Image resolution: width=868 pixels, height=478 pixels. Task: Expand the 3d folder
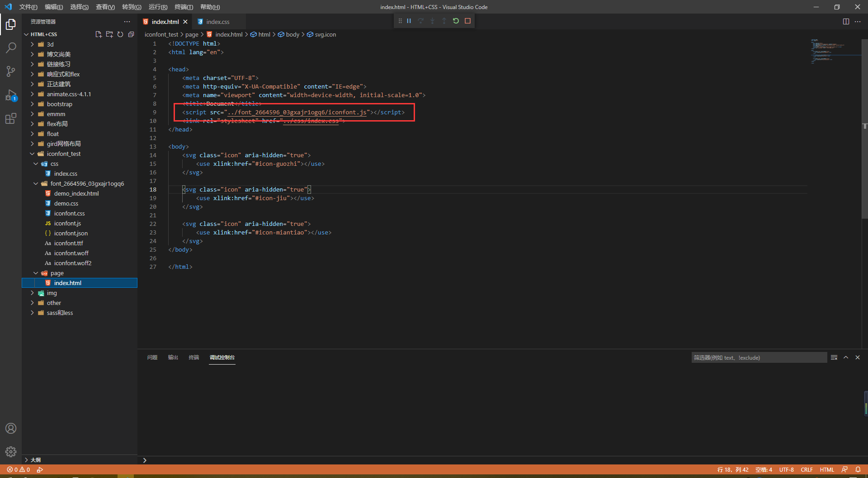(32, 44)
